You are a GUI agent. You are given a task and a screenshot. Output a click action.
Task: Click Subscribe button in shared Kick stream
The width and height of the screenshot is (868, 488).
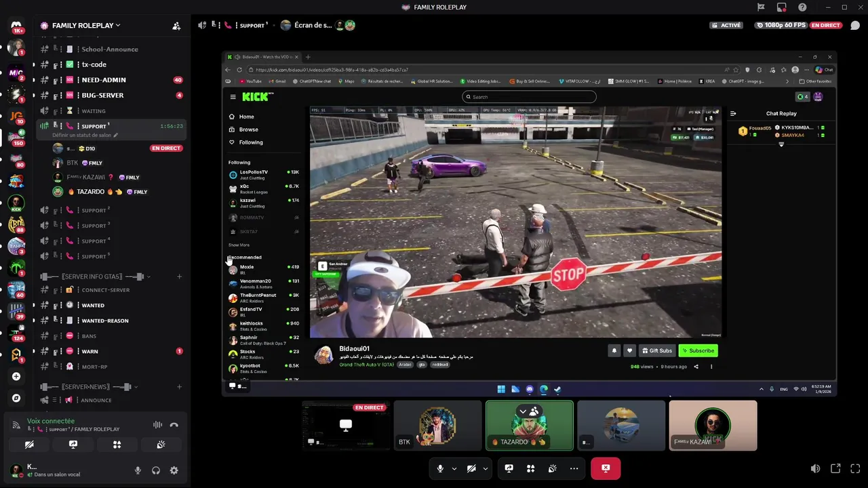click(x=698, y=350)
